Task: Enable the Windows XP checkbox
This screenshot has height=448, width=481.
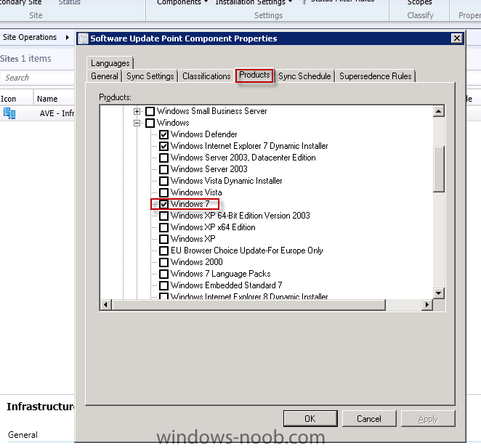Action: coord(163,239)
